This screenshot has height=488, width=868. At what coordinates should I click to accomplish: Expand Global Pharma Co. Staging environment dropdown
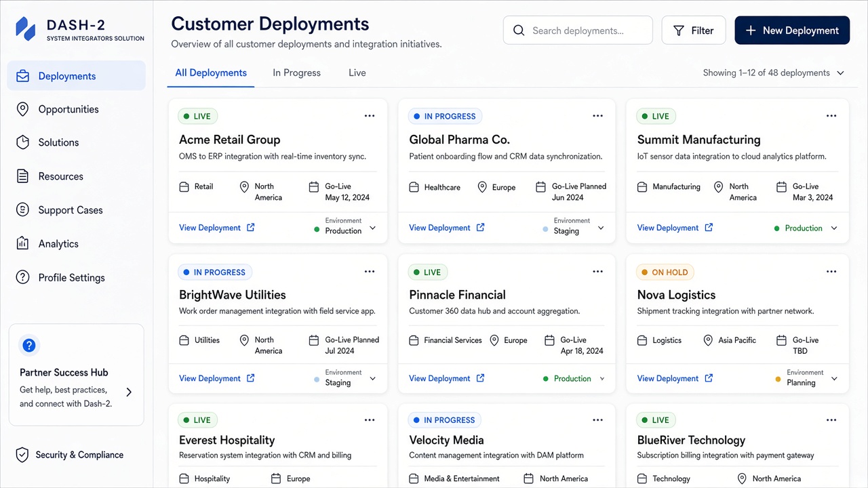(601, 228)
